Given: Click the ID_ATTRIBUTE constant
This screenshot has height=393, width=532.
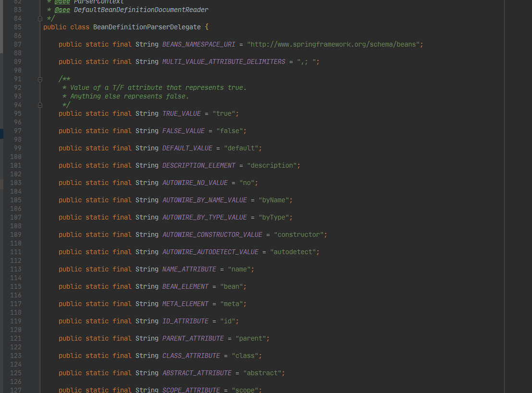Looking at the screenshot, I should [185, 321].
